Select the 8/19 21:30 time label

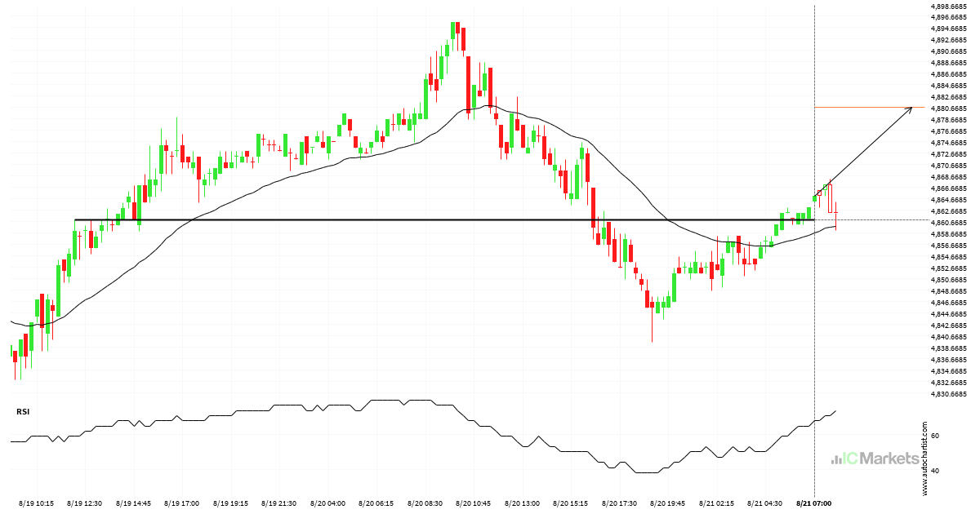279,503
